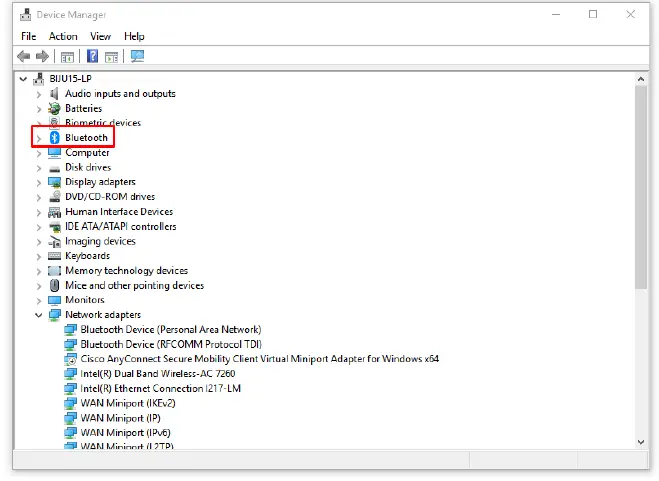
Task: Click the BIJU15-LP computer root icon
Action: [x=39, y=79]
